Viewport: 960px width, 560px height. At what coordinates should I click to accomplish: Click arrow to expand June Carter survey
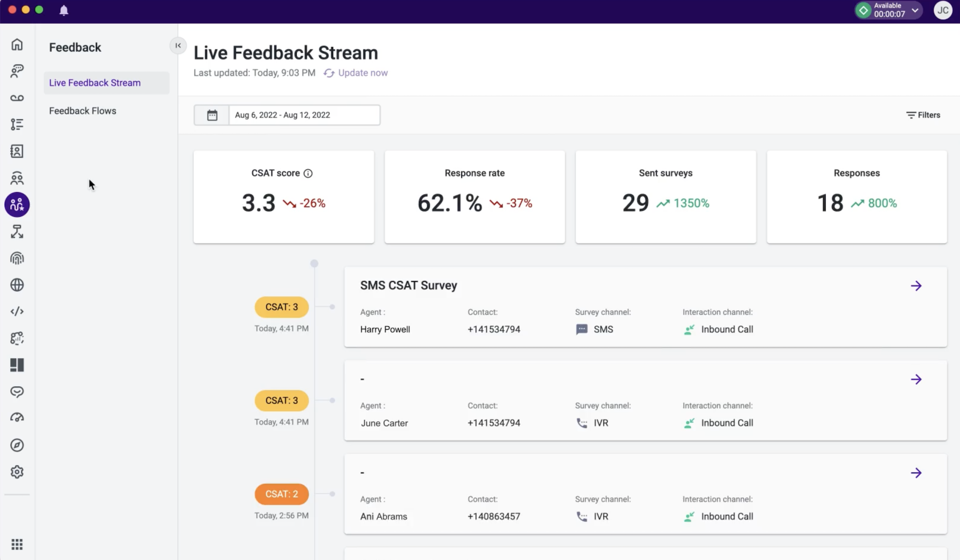[916, 380]
